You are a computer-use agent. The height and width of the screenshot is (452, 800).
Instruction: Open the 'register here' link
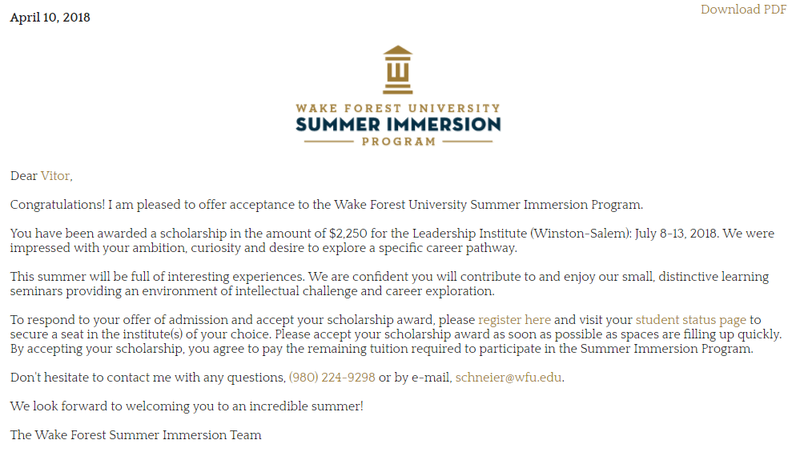click(x=514, y=320)
